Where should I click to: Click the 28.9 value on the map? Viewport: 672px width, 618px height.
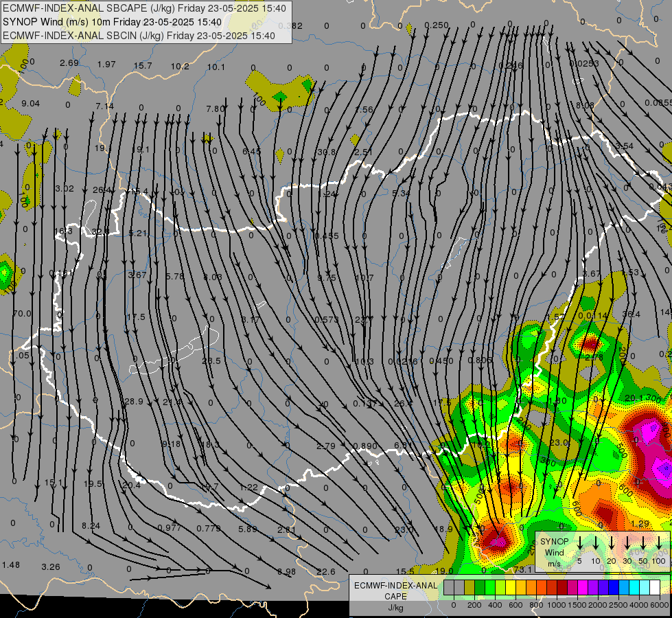pos(133,402)
